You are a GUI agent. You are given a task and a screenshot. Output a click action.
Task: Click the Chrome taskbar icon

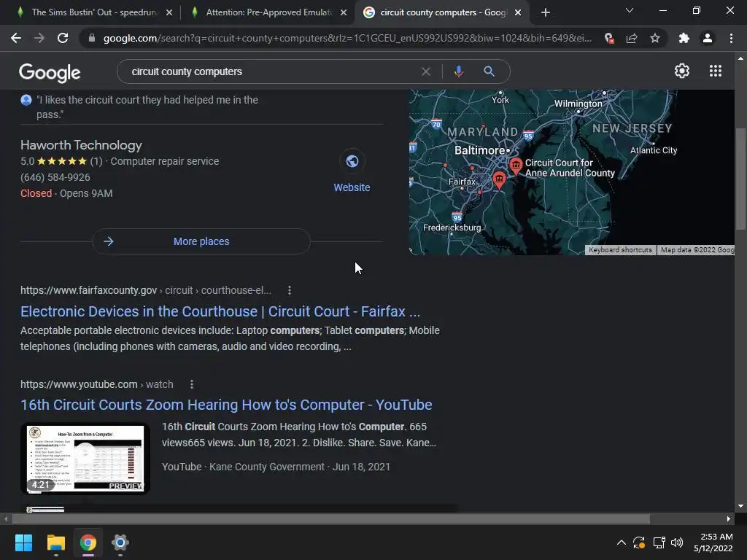click(x=88, y=542)
